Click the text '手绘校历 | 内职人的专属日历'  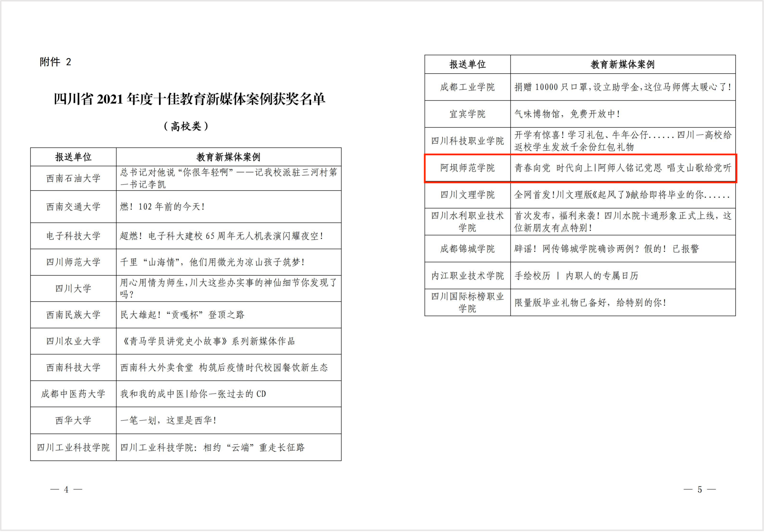[x=576, y=276]
